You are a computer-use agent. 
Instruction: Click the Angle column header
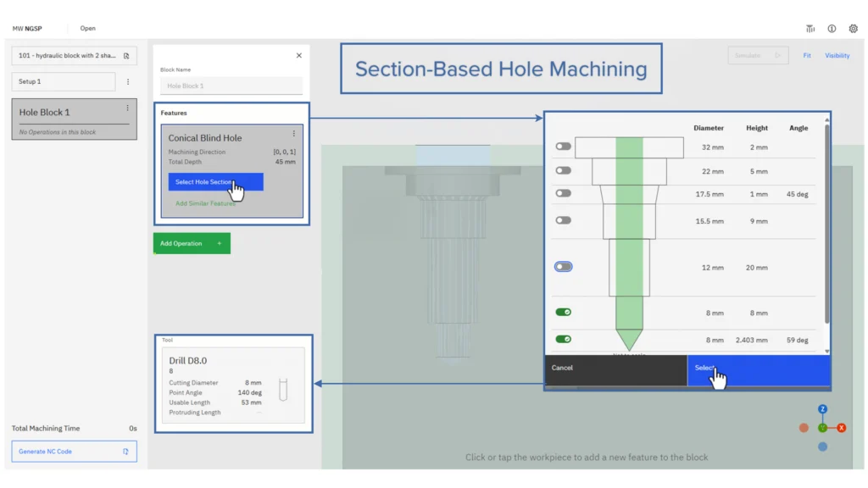[798, 128]
